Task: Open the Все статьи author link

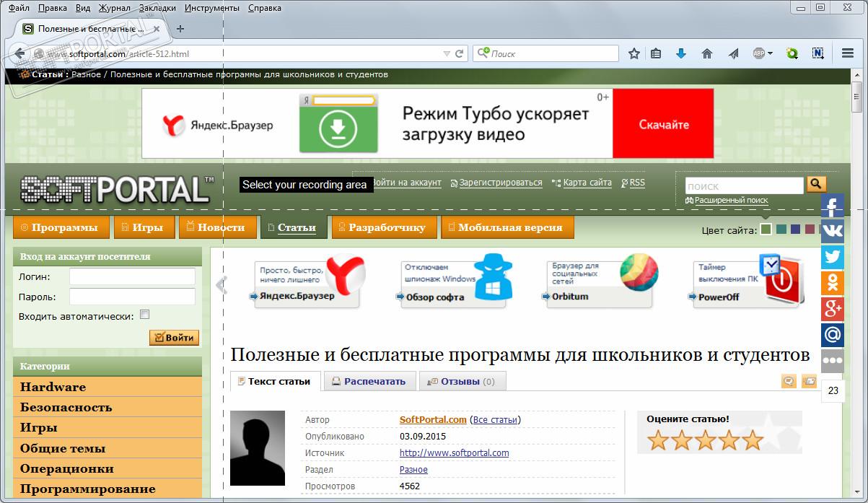Action: tap(495, 419)
